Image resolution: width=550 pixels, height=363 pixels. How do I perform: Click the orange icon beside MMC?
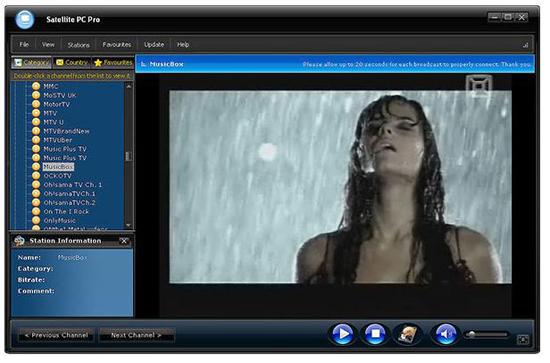[x=36, y=87]
